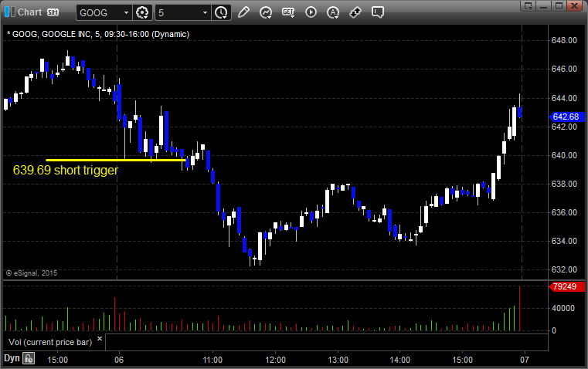Click the Dyn time mode label

(x=12, y=358)
